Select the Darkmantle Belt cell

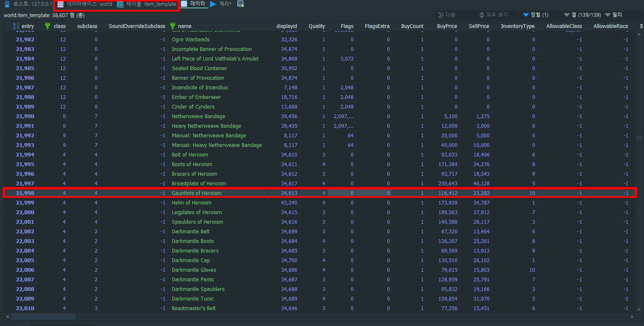(191, 232)
